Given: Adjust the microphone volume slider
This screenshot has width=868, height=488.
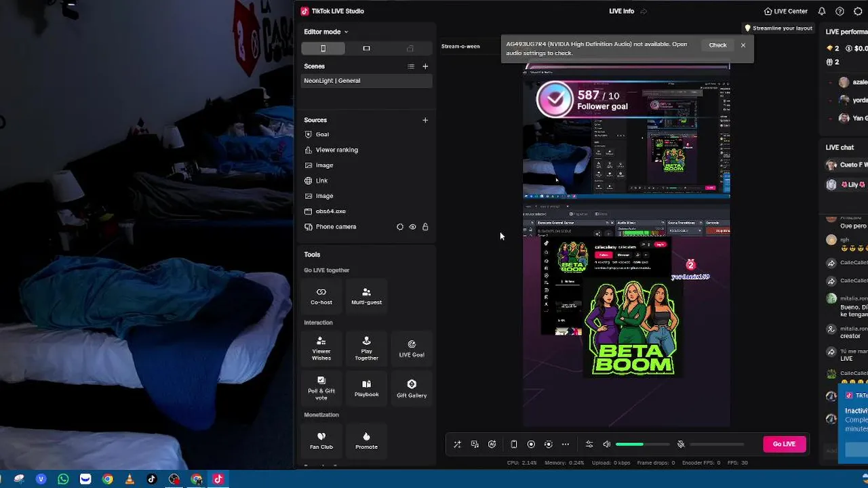Looking at the screenshot, I should [717, 445].
